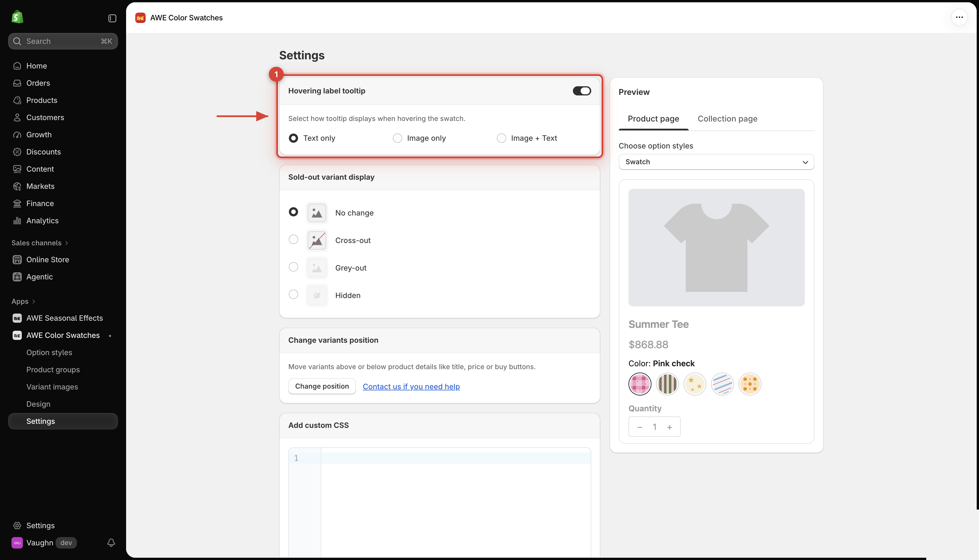Click the Discounts badge icon
The image size is (979, 560).
click(17, 152)
